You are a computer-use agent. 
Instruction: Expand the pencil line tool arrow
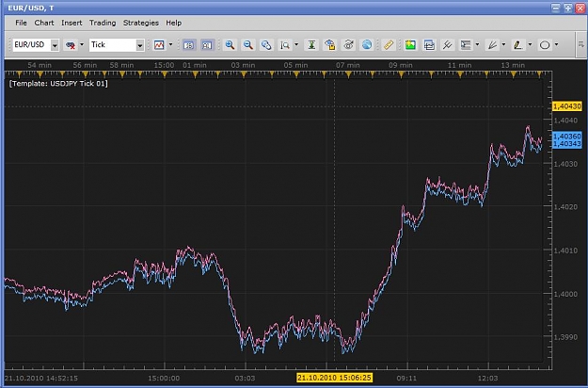(x=530, y=44)
